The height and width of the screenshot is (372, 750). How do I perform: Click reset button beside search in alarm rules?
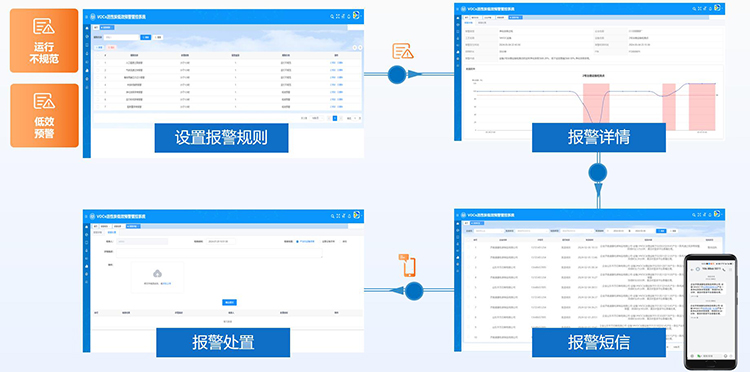[x=158, y=37]
